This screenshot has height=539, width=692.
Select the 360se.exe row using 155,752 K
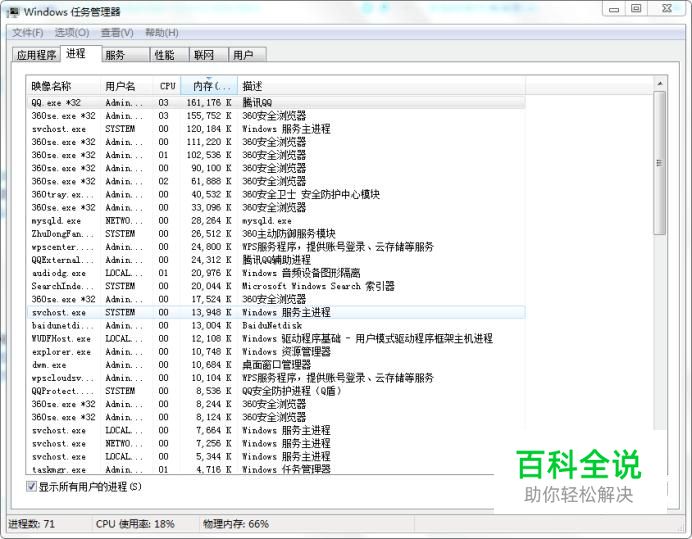click(276, 116)
